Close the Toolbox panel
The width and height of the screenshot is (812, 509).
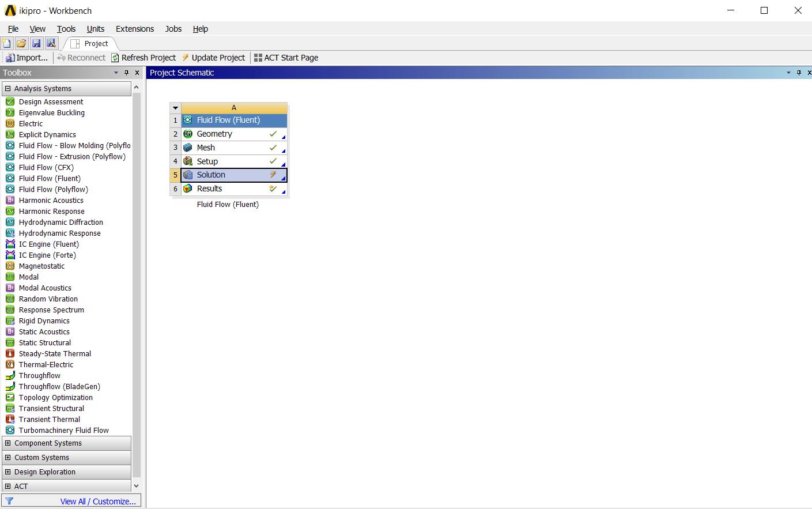(137, 73)
